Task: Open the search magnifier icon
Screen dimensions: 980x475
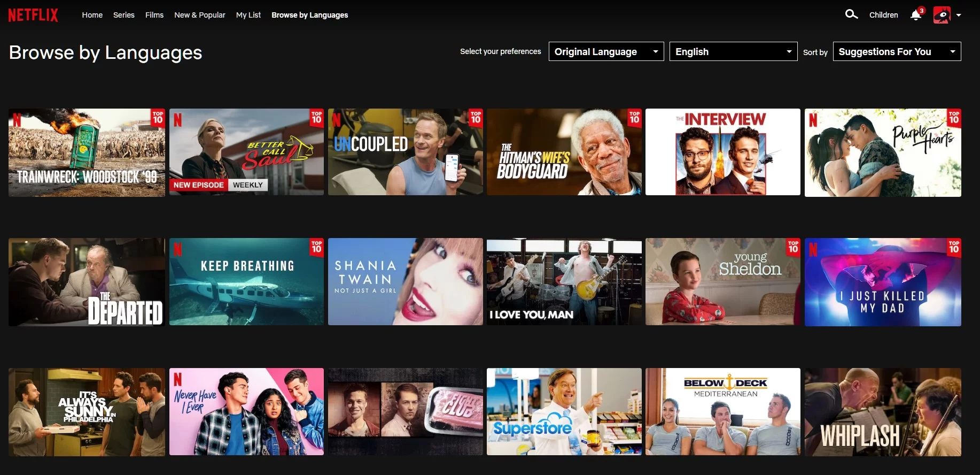Action: point(851,14)
